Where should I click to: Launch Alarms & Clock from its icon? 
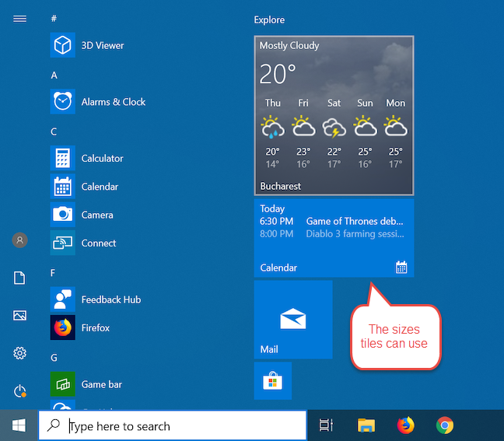[x=63, y=102]
